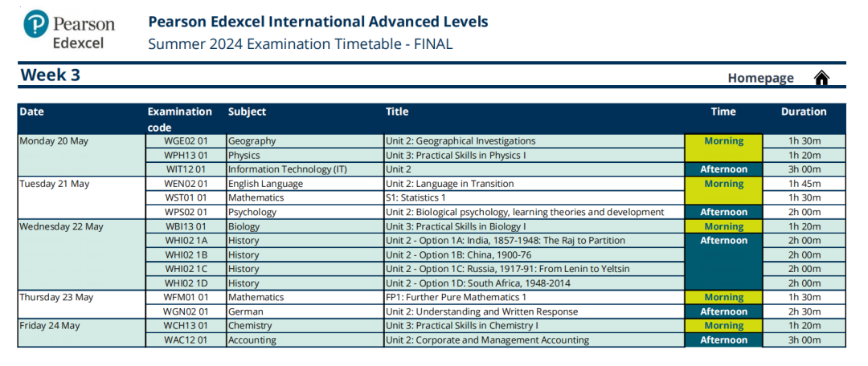Select examination code WHI02 1A
868x366 pixels.
click(x=186, y=241)
